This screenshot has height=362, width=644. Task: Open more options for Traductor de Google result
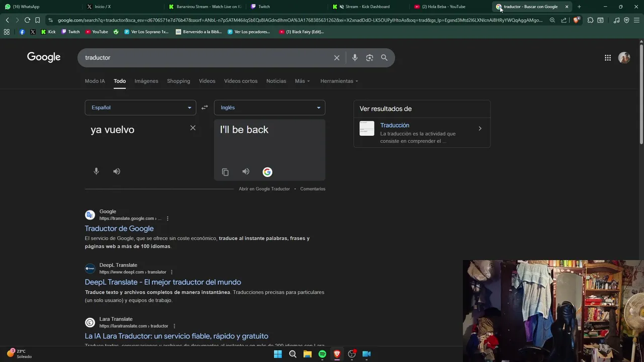tap(168, 219)
